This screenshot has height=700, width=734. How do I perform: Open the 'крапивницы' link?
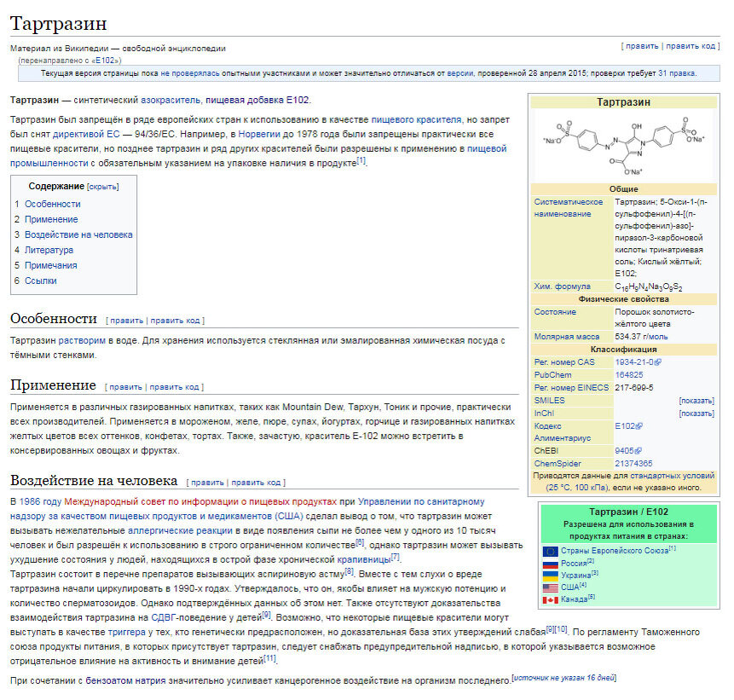coord(364,560)
